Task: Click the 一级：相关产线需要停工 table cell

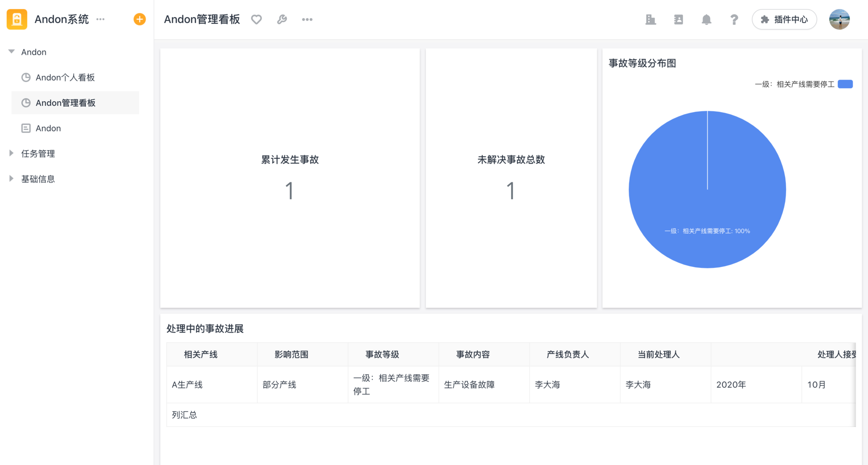Action: [x=393, y=385]
